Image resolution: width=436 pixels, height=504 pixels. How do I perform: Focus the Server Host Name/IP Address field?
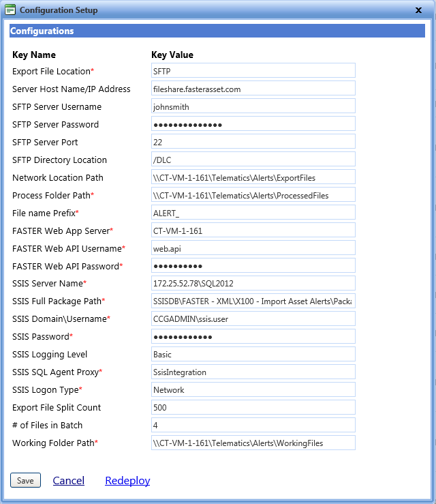click(x=253, y=88)
